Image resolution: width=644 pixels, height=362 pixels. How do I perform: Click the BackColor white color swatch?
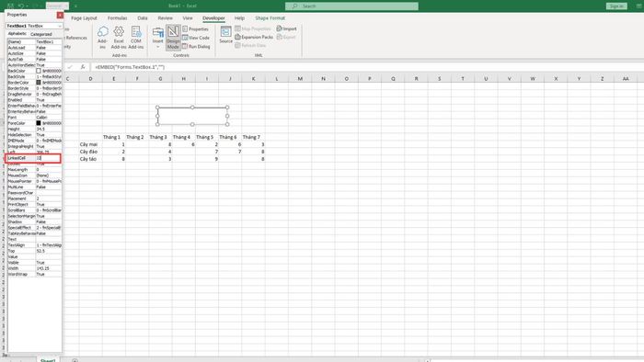pyautogui.click(x=39, y=71)
